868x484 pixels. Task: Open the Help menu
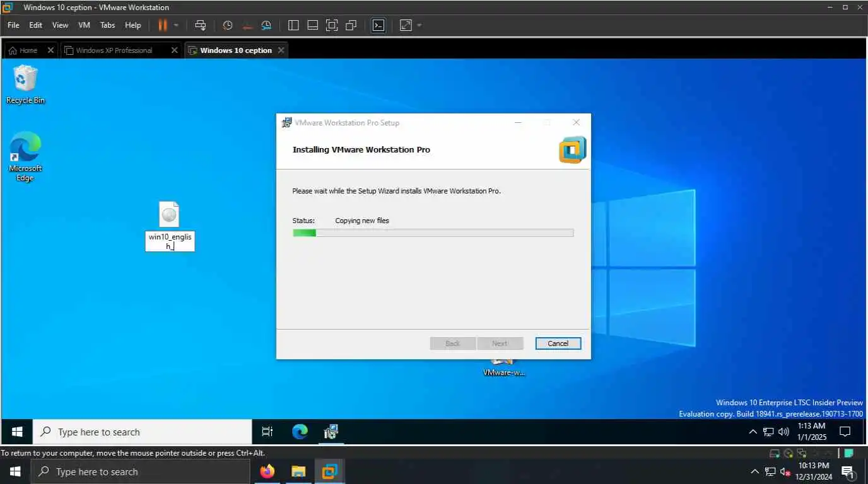click(x=133, y=25)
